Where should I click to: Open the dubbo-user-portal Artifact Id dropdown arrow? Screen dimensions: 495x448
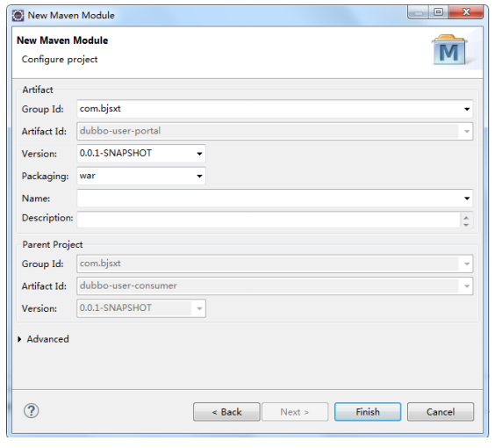467,132
